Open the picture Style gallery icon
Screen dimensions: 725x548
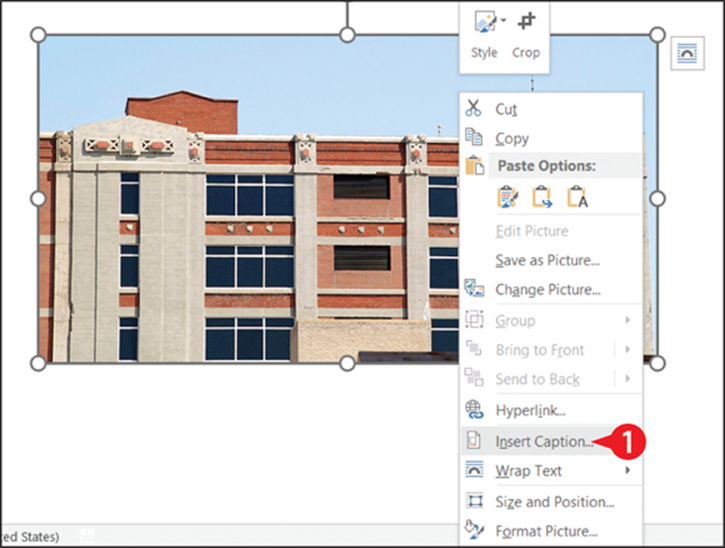pos(485,22)
